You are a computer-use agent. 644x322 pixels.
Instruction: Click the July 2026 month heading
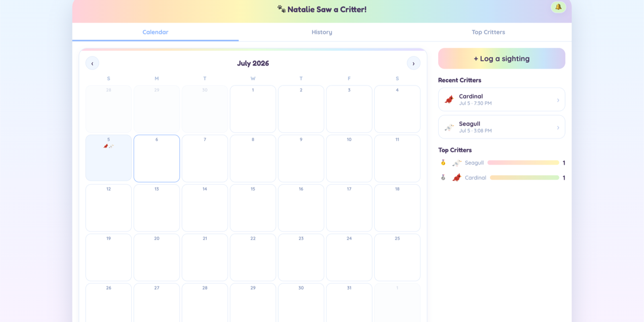point(253,63)
